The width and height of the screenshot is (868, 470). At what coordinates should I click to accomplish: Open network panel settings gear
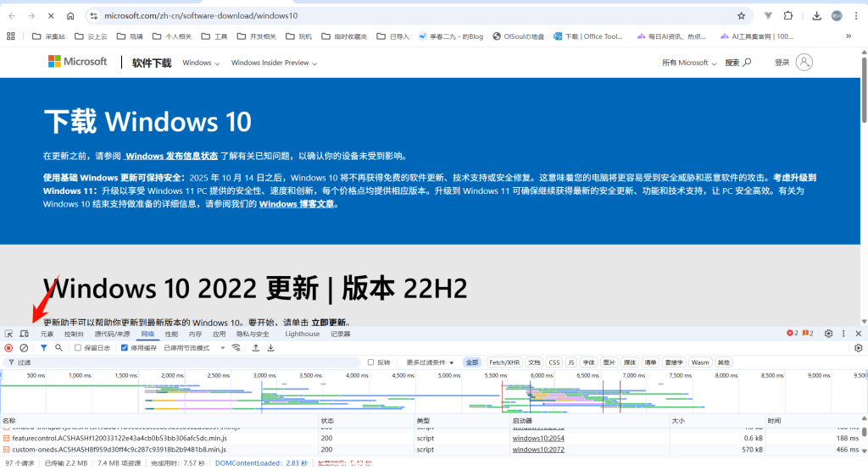(858, 348)
